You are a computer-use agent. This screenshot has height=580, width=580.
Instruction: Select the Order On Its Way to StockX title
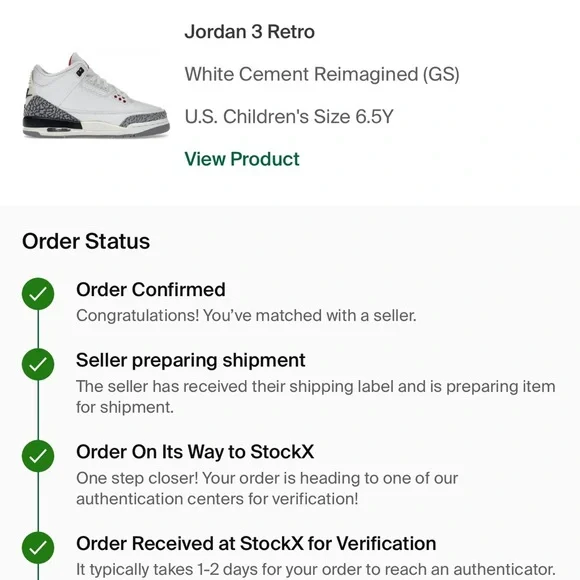point(195,452)
